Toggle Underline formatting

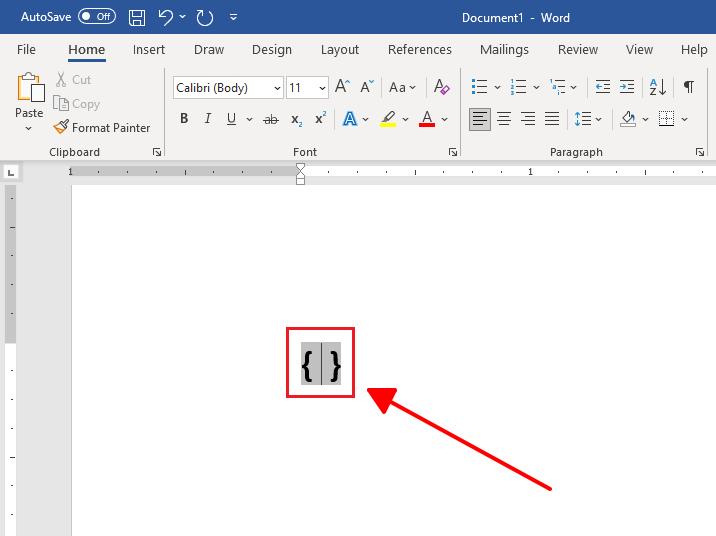point(232,119)
